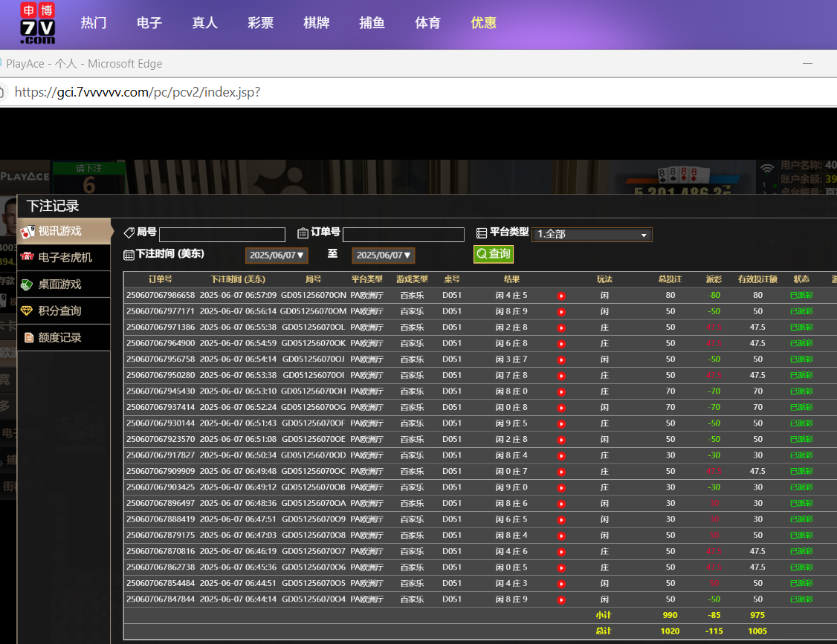The height and width of the screenshot is (644, 837).
Task: Play replay video for order 250607067847844
Action: coord(561,599)
